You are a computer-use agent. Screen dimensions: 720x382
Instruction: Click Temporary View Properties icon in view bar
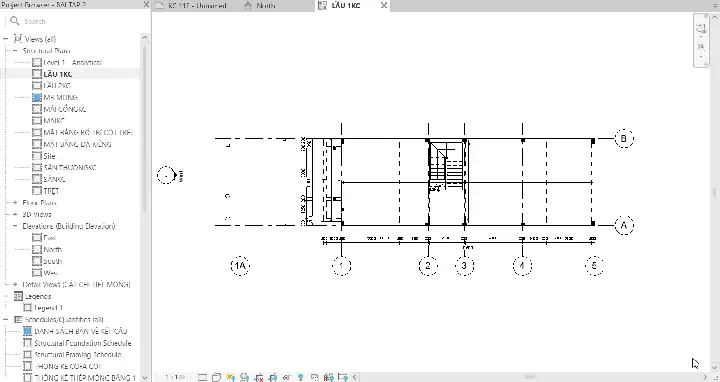pyautogui.click(x=315, y=377)
